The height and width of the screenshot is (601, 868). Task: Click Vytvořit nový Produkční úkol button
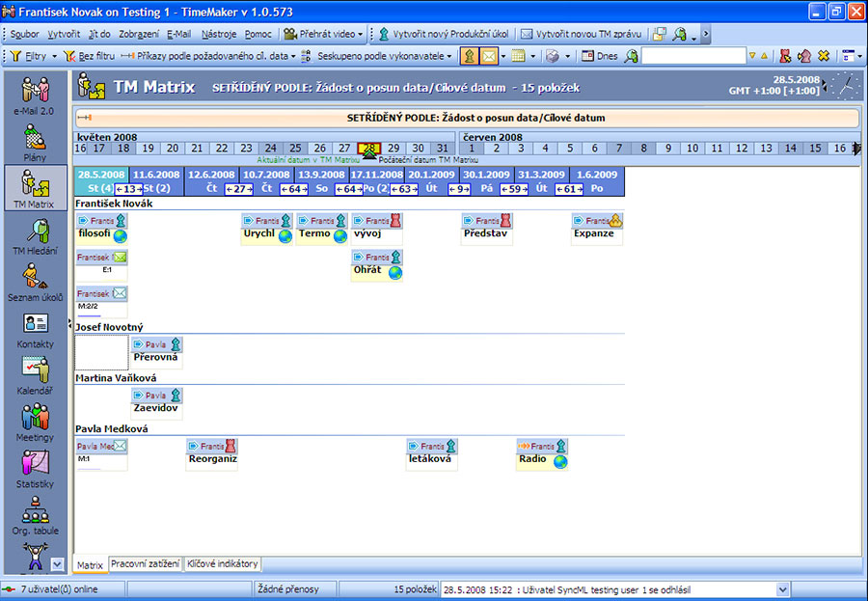click(x=442, y=34)
